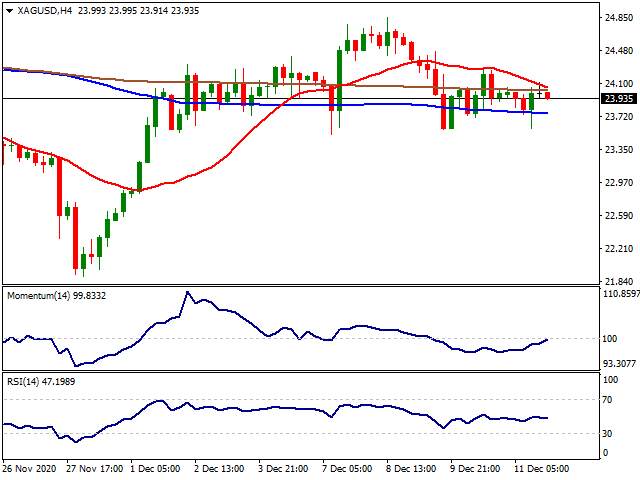Select the 23.350 price scale label
The image size is (640, 480).
tap(619, 150)
